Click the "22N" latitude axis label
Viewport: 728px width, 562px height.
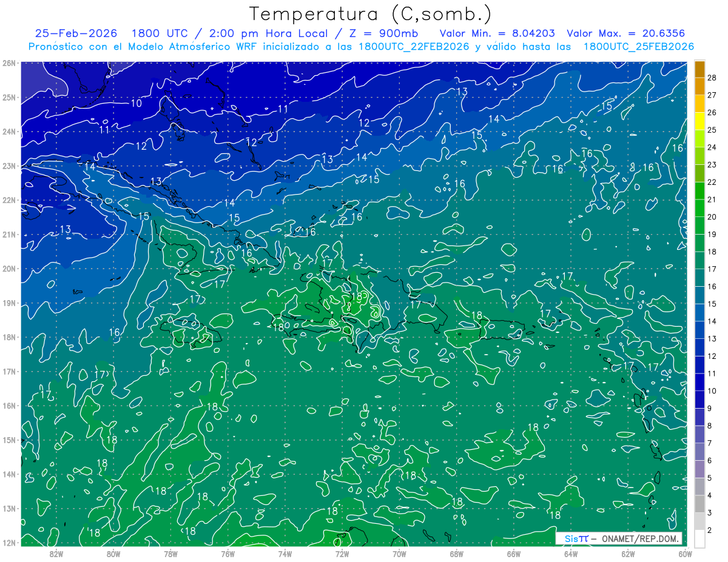pos(8,200)
